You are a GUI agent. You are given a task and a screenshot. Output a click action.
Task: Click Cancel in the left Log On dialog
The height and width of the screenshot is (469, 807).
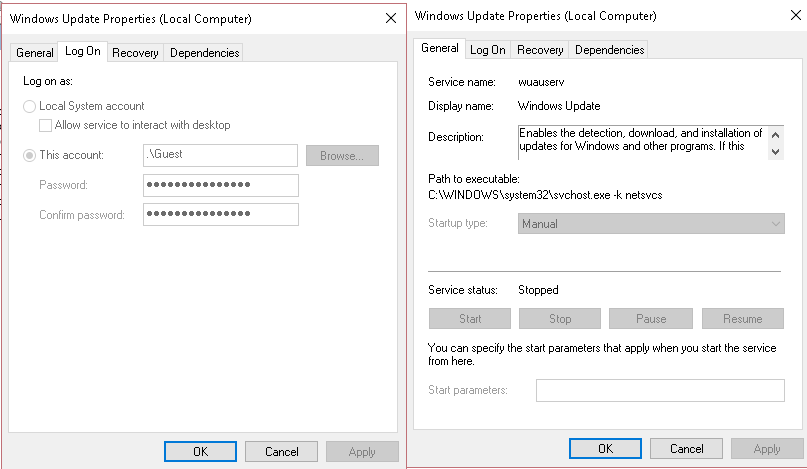(282, 451)
